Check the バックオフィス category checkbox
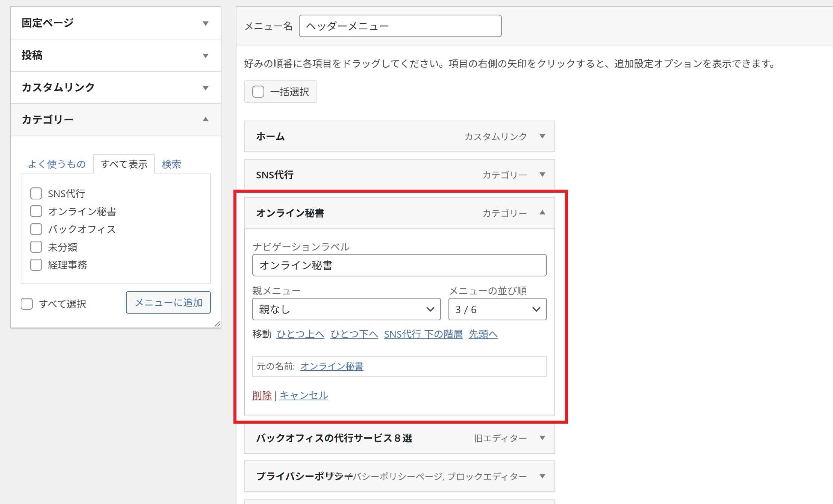 [36, 229]
